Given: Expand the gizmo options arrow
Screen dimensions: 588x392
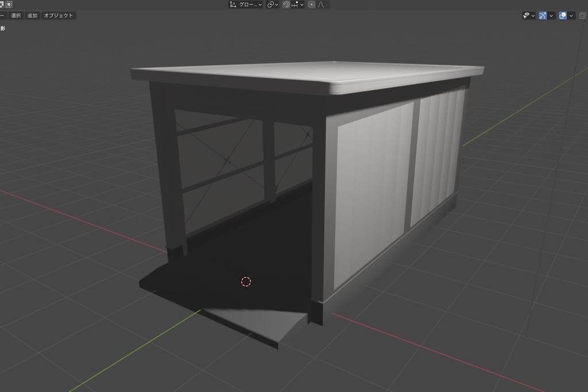Looking at the screenshot, I should coord(551,16).
